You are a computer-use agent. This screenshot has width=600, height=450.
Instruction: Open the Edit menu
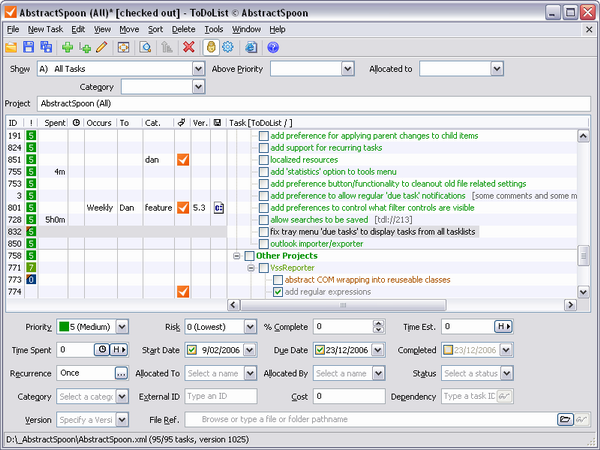(x=78, y=29)
